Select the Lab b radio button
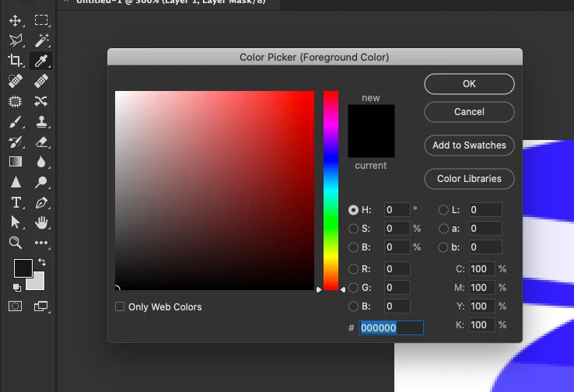The width and height of the screenshot is (574, 392). [443, 247]
